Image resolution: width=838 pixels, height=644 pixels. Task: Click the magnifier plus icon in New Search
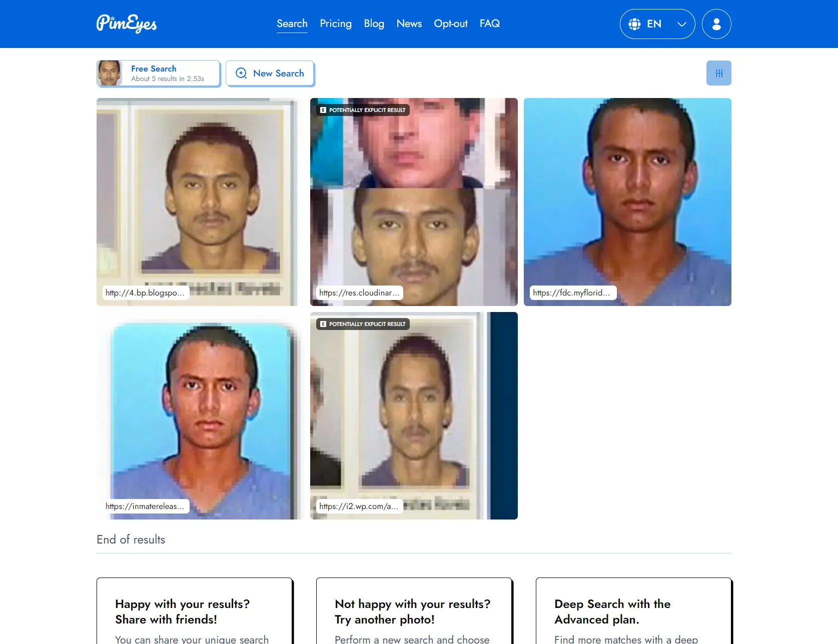[241, 73]
